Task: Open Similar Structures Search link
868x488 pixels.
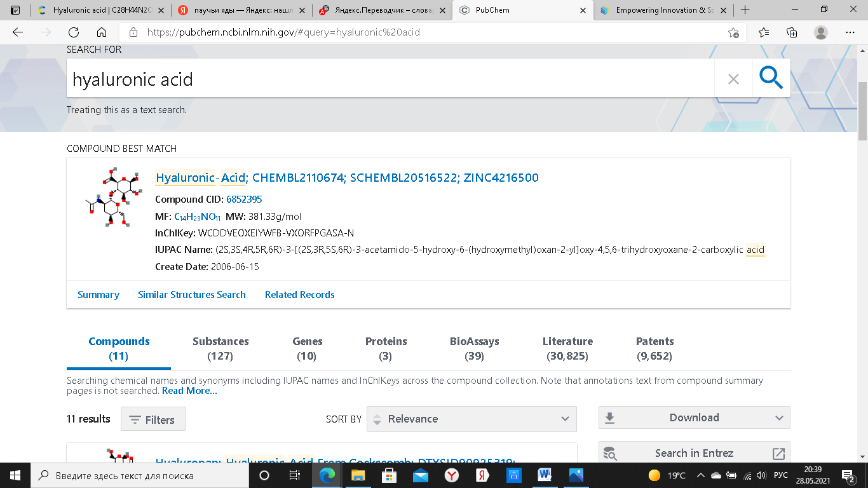Action: tap(192, 295)
